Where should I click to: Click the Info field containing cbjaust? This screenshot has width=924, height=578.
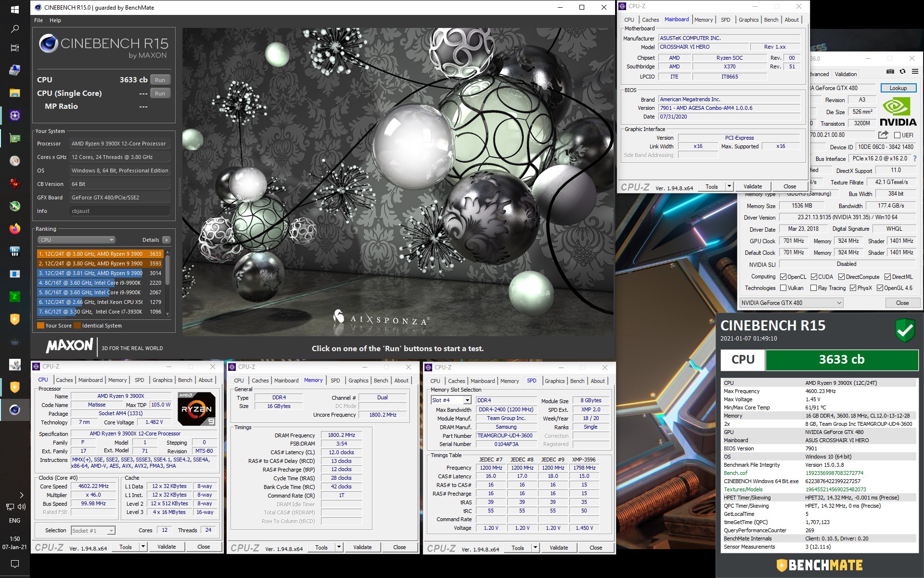[120, 211]
